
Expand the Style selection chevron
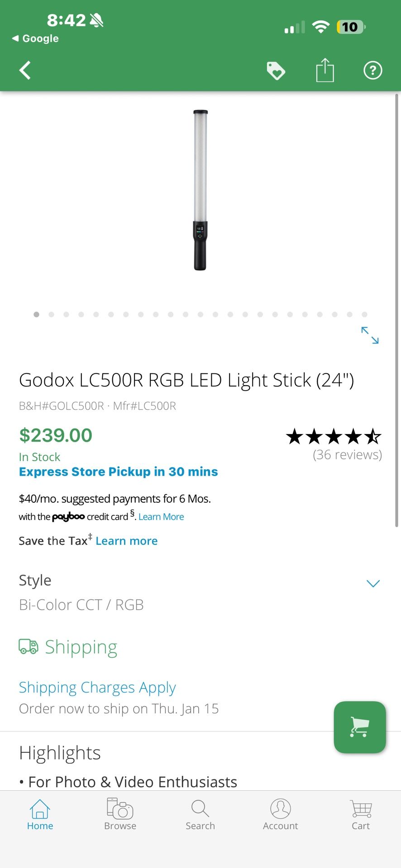(x=372, y=583)
